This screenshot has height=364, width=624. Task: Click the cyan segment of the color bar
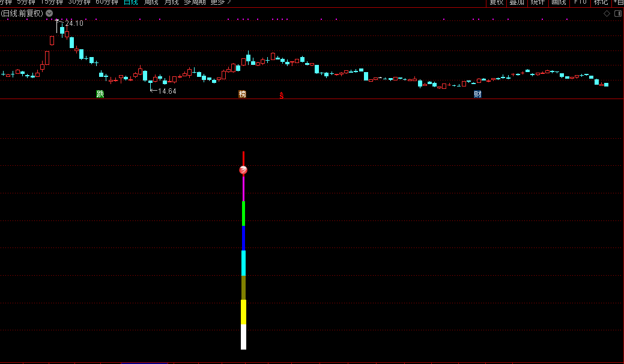tap(243, 263)
